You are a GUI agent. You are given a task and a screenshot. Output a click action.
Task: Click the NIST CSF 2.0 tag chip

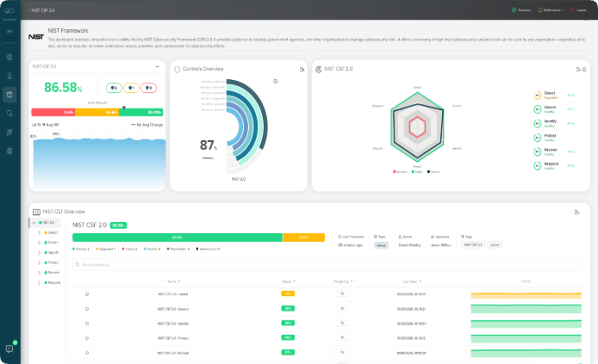pyautogui.click(x=473, y=245)
